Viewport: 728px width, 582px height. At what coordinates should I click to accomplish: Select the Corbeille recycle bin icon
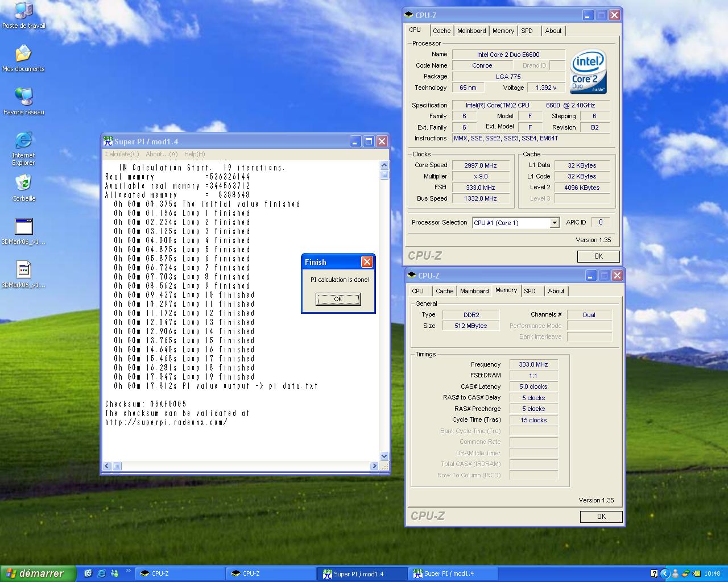pyautogui.click(x=23, y=188)
